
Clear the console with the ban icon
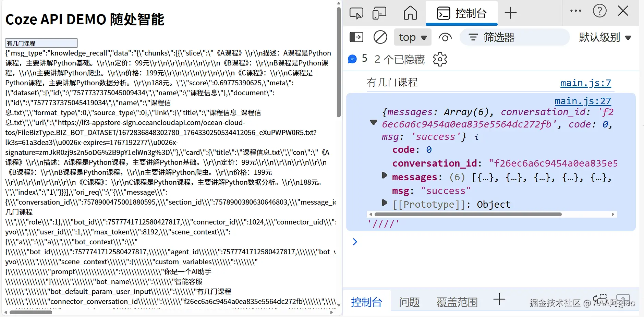(x=380, y=37)
